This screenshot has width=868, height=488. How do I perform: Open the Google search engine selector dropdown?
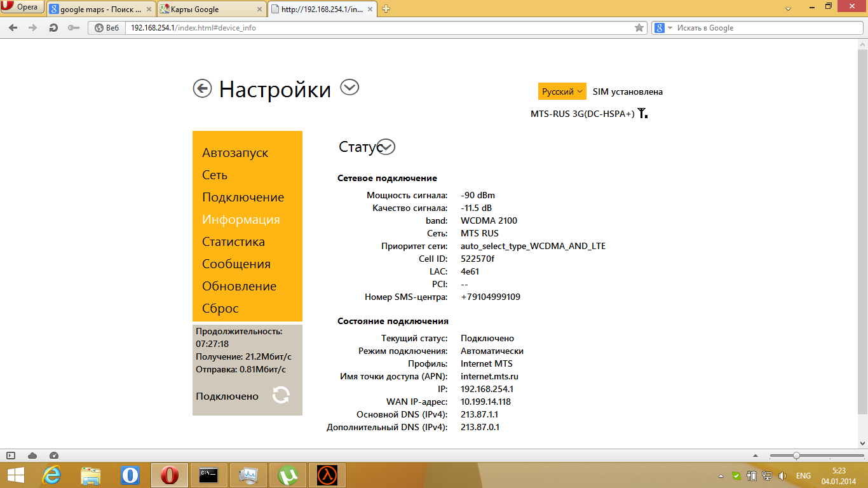[x=664, y=28]
